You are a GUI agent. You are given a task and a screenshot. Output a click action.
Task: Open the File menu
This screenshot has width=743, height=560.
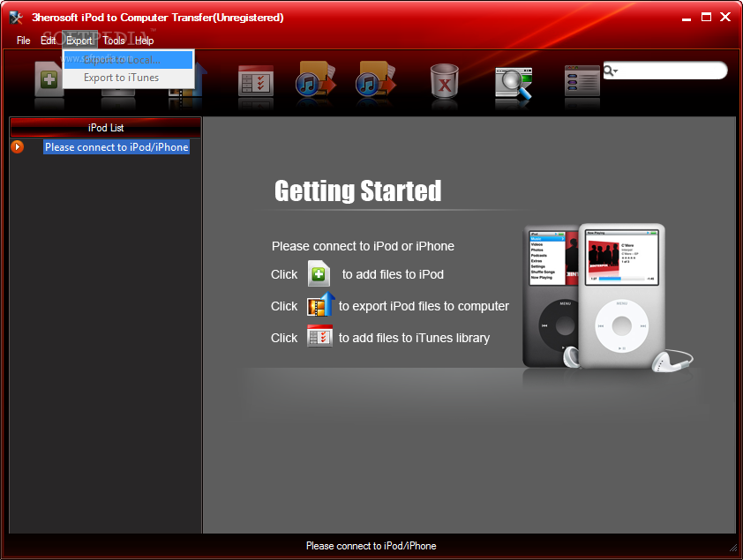[x=23, y=41]
